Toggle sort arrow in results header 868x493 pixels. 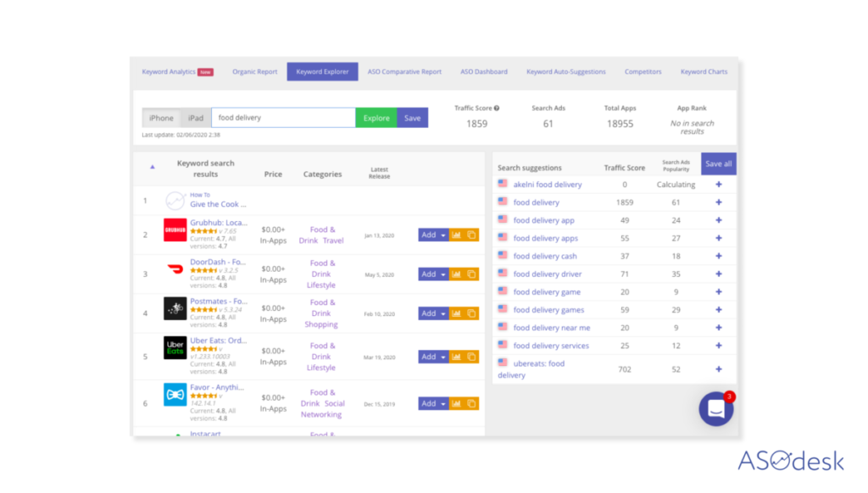tap(153, 167)
